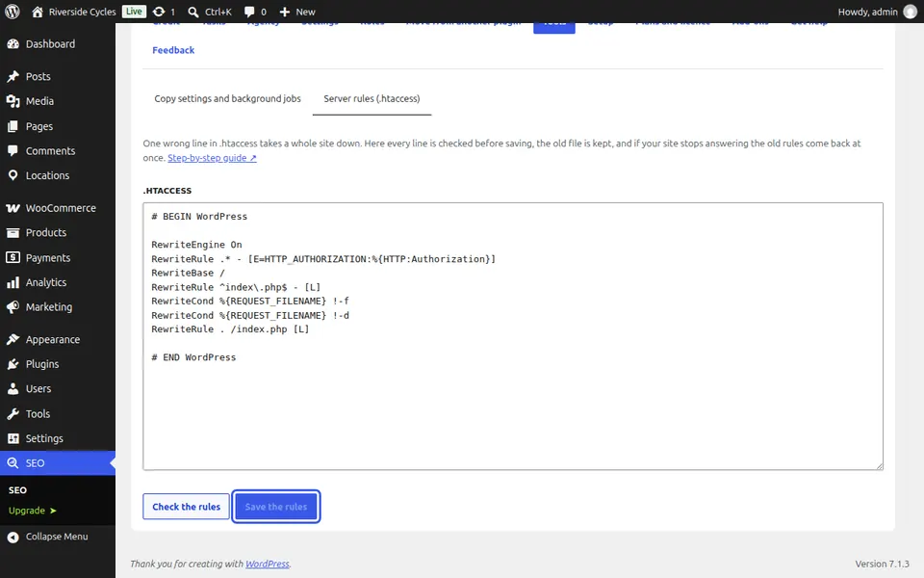Open the Analytics bar chart icon
This screenshot has width=924, height=578.
point(13,282)
